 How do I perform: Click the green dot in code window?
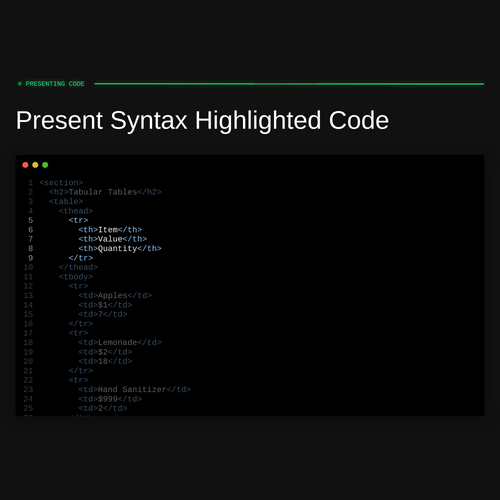45,165
